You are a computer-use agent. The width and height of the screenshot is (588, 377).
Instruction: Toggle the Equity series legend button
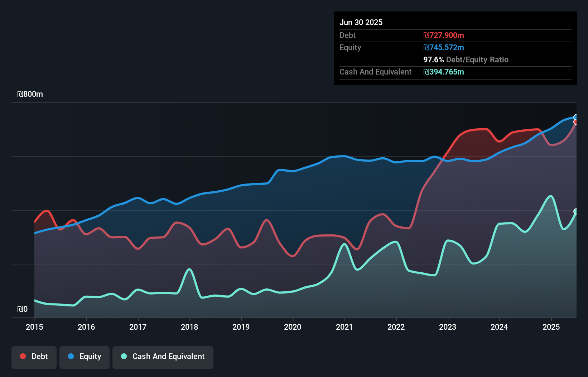85,357
